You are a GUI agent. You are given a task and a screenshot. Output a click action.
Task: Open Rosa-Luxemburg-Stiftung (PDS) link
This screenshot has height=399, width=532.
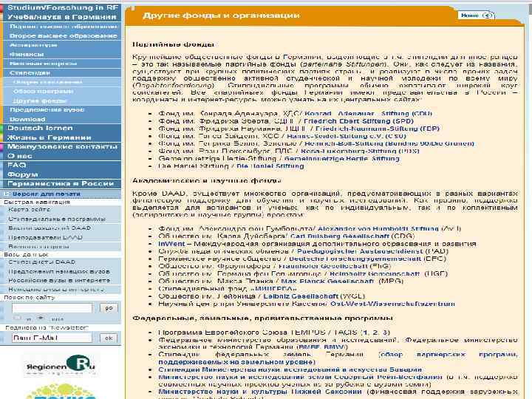click(360, 151)
